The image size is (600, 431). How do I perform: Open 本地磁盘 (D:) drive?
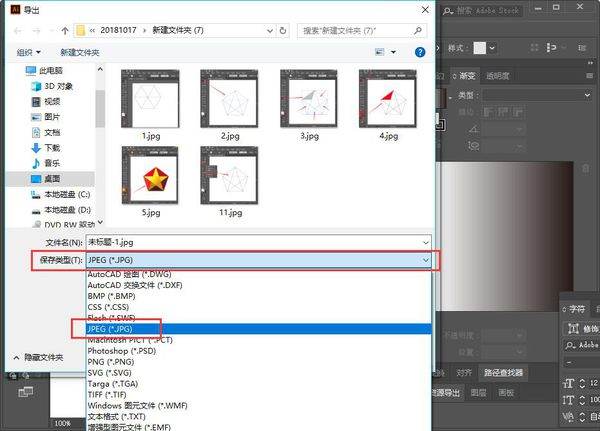point(60,210)
